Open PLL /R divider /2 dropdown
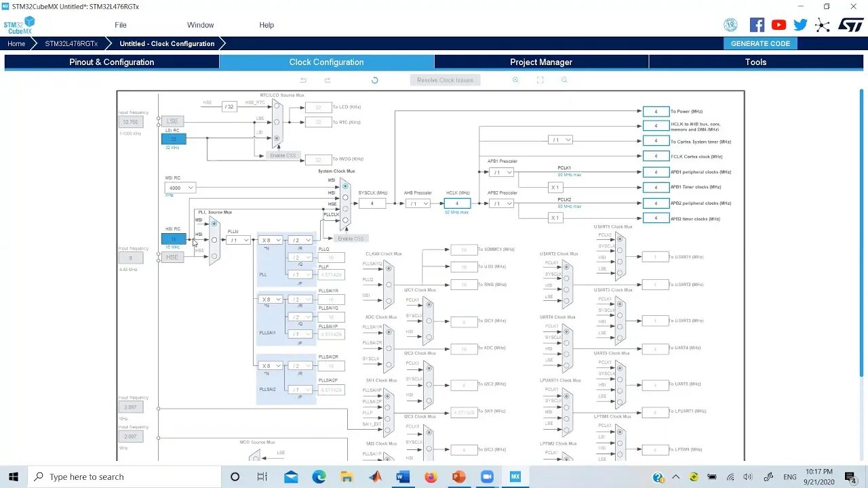The width and height of the screenshot is (868, 488). click(x=300, y=240)
